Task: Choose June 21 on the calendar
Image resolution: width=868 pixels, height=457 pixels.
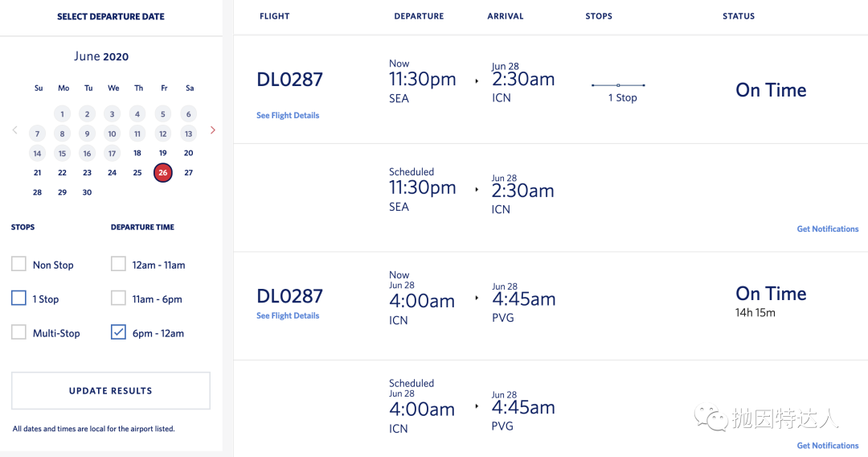Action: coord(37,172)
